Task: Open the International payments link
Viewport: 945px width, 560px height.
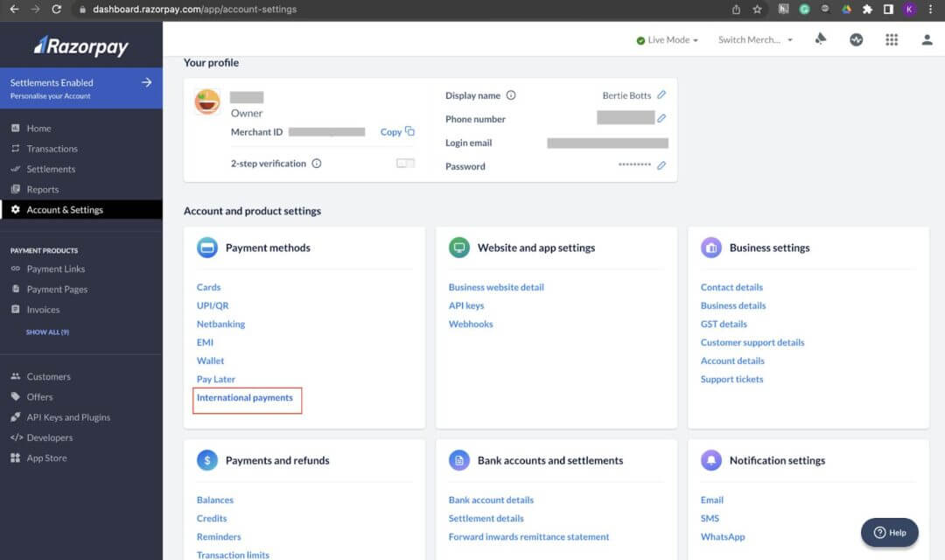Action: [245, 398]
